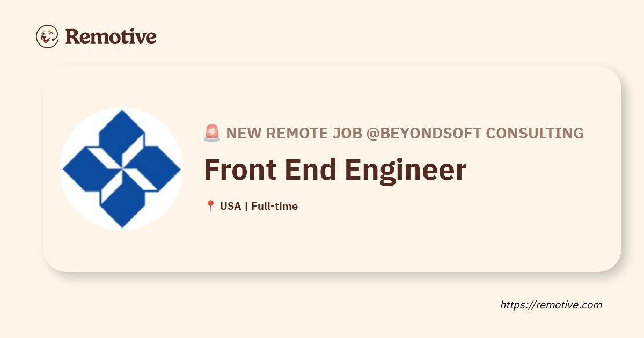Click the "USA" location text

(x=230, y=206)
